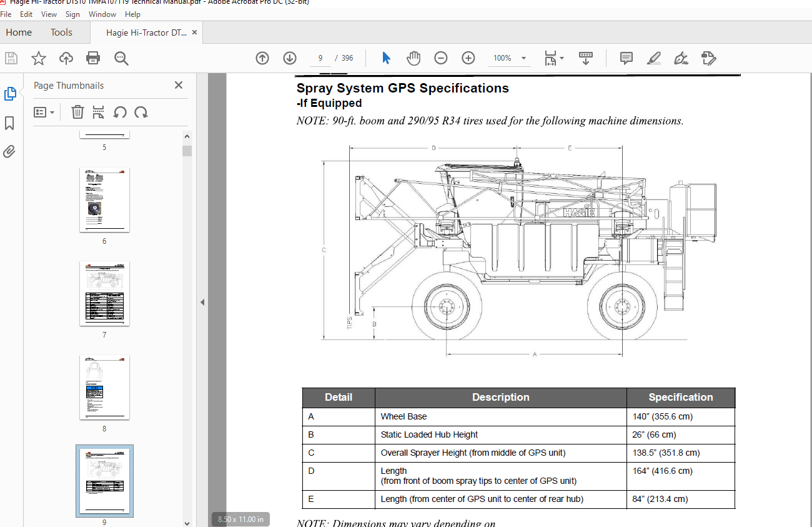
Task: Bookmark file with the star icon
Action: [x=39, y=58]
